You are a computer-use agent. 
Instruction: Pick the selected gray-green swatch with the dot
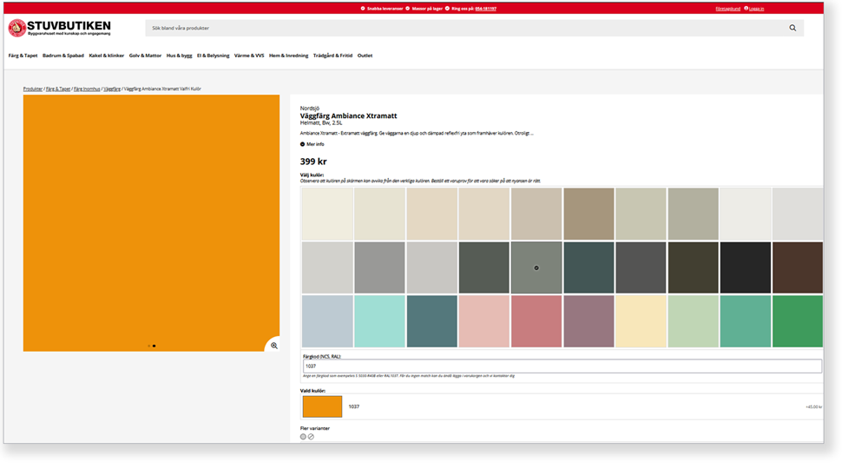pyautogui.click(x=536, y=267)
